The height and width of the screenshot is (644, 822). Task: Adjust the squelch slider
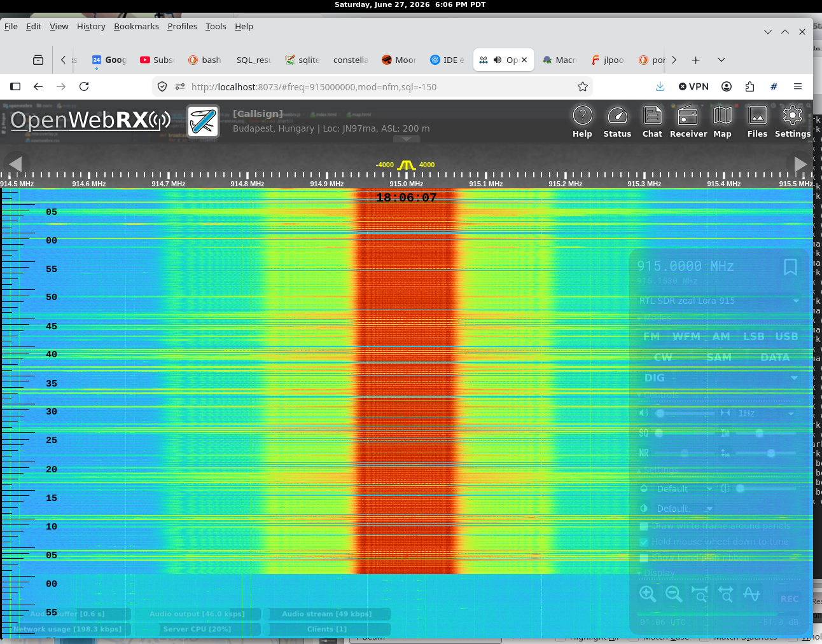pyautogui.click(x=685, y=433)
